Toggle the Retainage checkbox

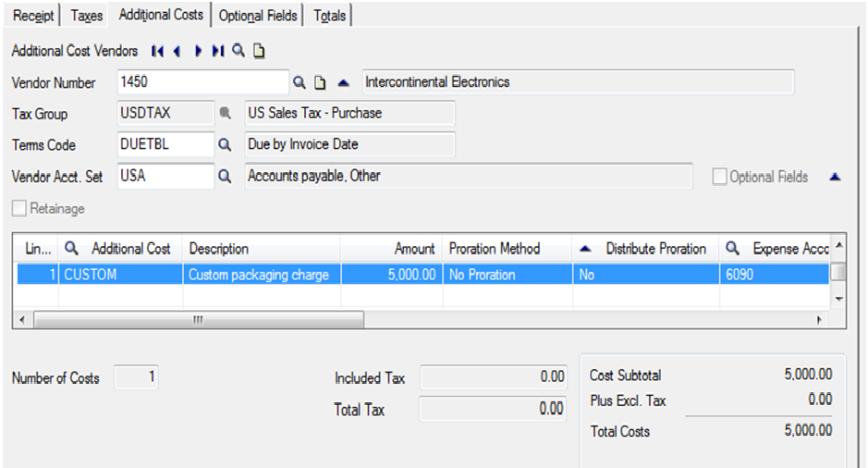point(19,209)
